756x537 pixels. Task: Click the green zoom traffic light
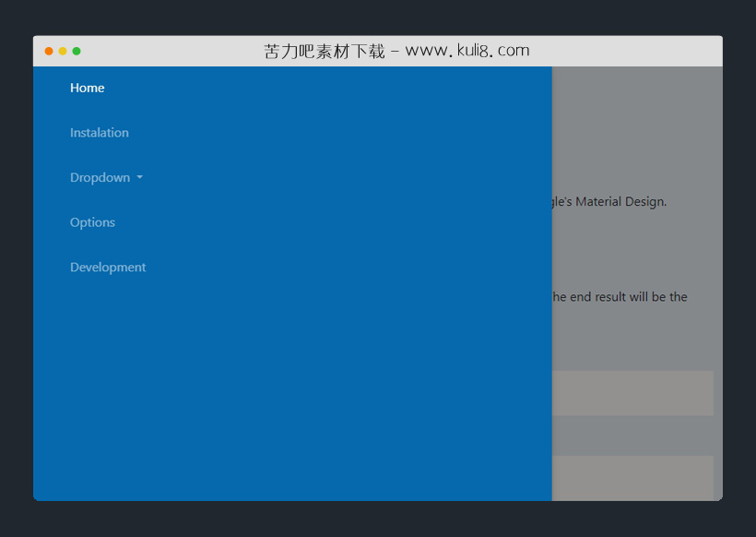tap(77, 52)
